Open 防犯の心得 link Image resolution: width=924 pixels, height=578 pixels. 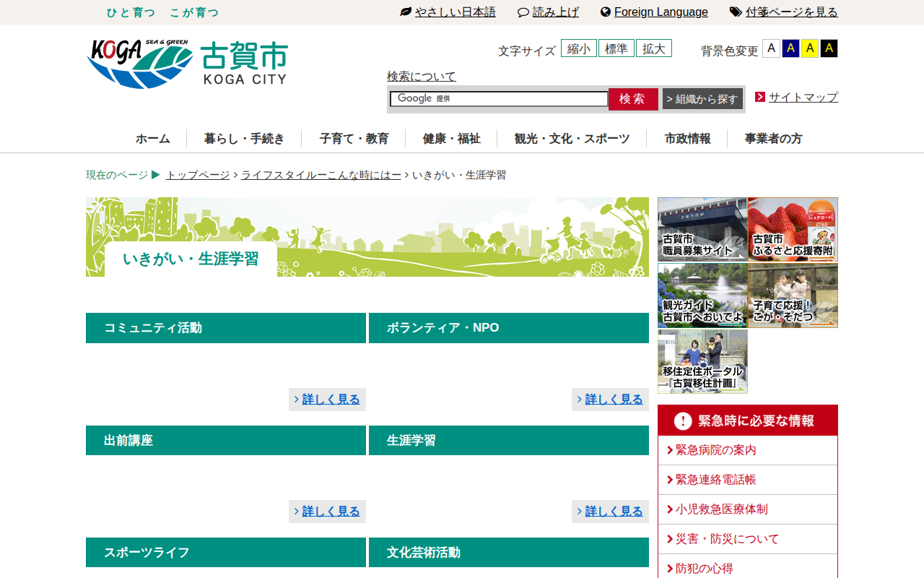coord(705,569)
